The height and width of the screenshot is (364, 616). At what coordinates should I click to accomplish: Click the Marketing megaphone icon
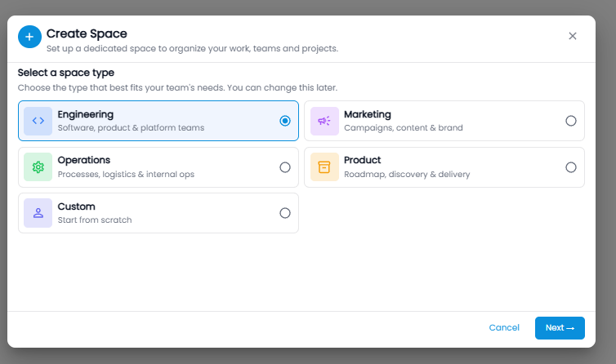pos(324,121)
